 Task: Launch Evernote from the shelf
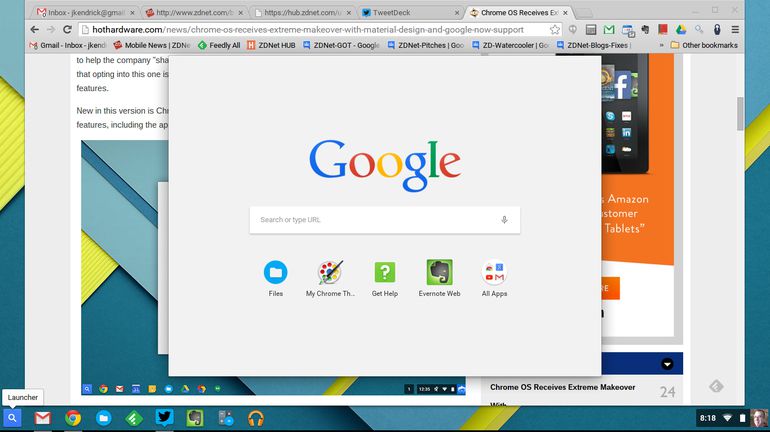pyautogui.click(x=195, y=418)
